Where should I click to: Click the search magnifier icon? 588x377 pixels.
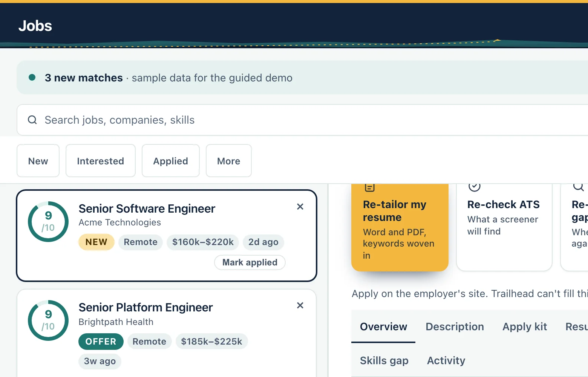(32, 120)
